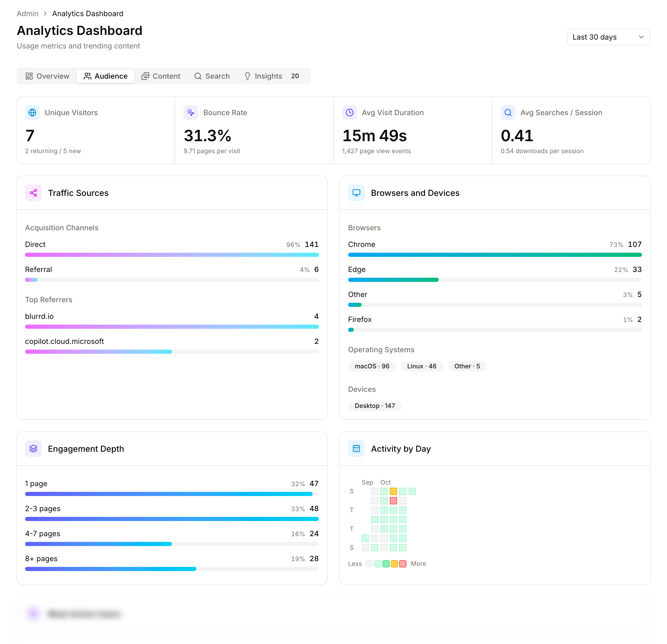
Task: Click the Direct channel progress bar
Action: [172, 255]
